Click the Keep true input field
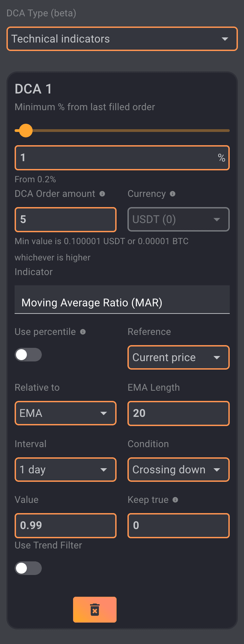The width and height of the screenshot is (244, 644). coord(178,526)
